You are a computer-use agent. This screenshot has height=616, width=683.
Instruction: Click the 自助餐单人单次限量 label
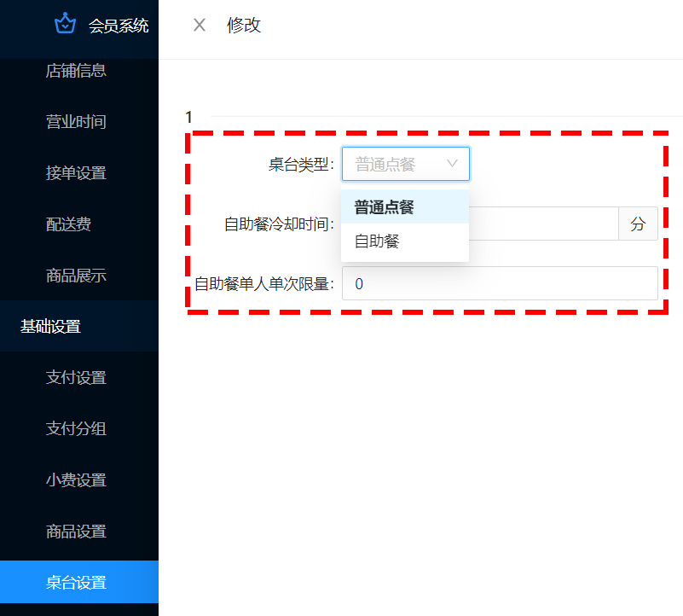[264, 284]
